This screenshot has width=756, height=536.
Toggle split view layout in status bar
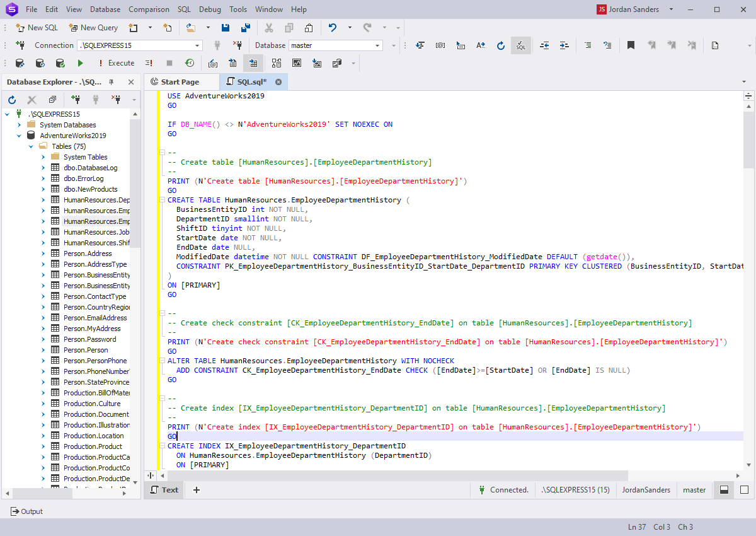click(724, 490)
